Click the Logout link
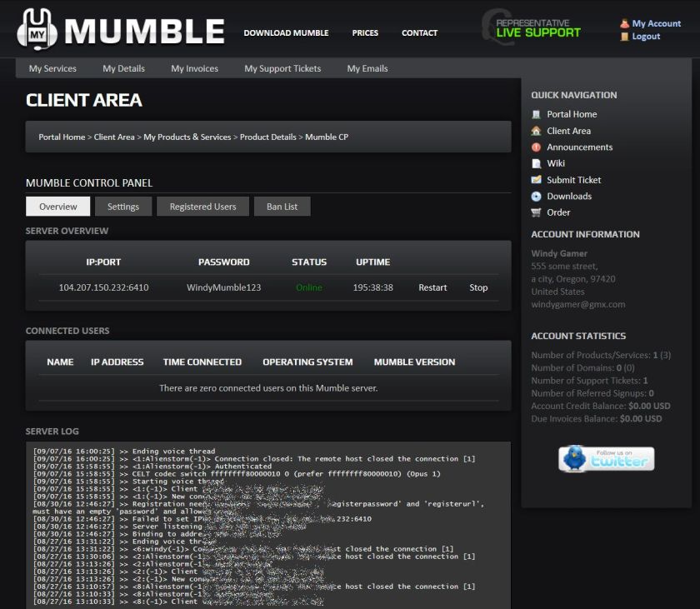This screenshot has width=700, height=609. pos(646,37)
